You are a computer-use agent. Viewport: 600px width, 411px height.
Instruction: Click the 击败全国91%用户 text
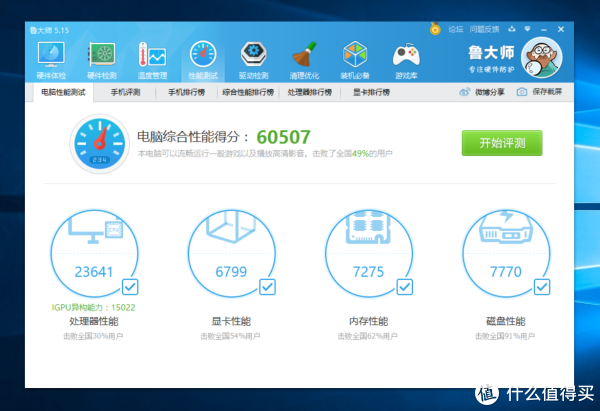505,336
